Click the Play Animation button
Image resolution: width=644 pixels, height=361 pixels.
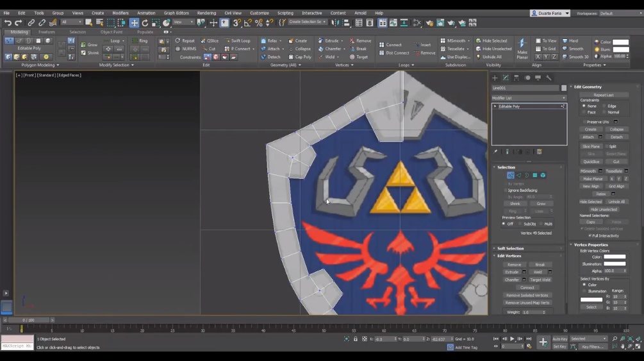tap(512, 339)
